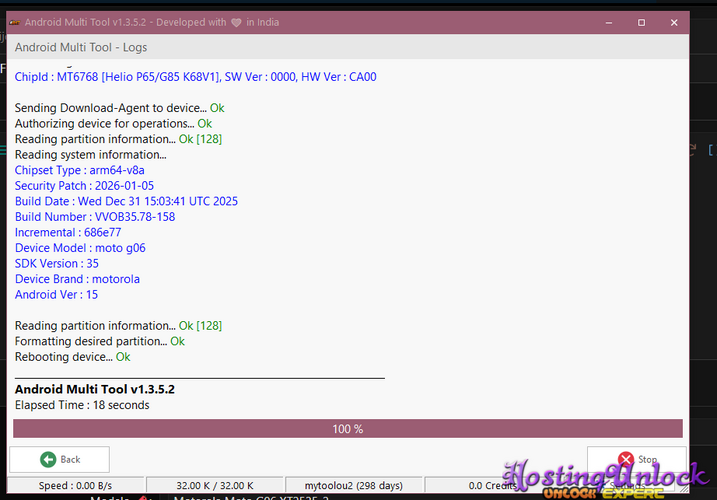Click the Android Multi Tool title bar app icon
This screenshot has height=500, width=717.
(x=15, y=22)
